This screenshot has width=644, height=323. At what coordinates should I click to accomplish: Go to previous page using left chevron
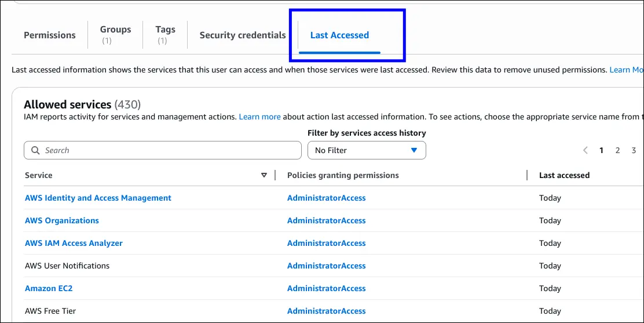click(x=586, y=150)
